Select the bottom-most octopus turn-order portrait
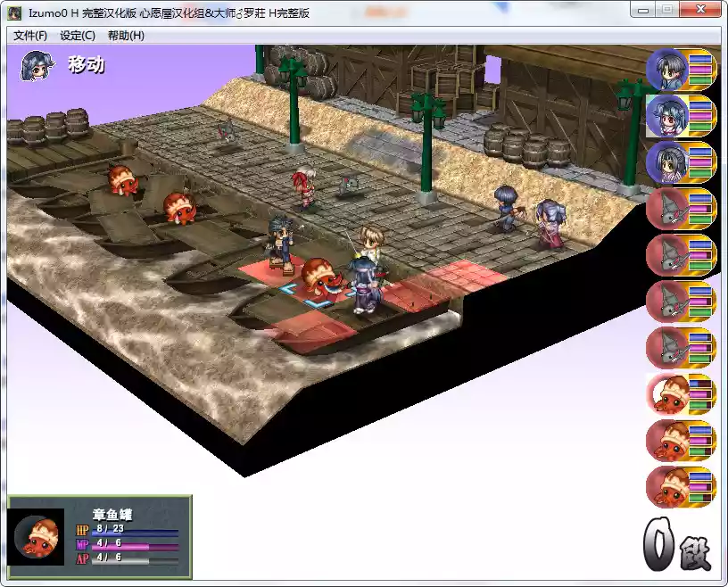 (x=680, y=487)
